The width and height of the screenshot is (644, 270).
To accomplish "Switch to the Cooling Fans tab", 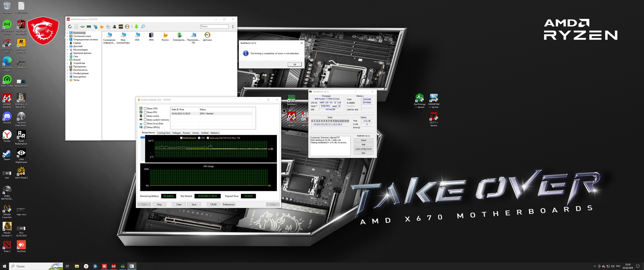I will pyautogui.click(x=164, y=133).
